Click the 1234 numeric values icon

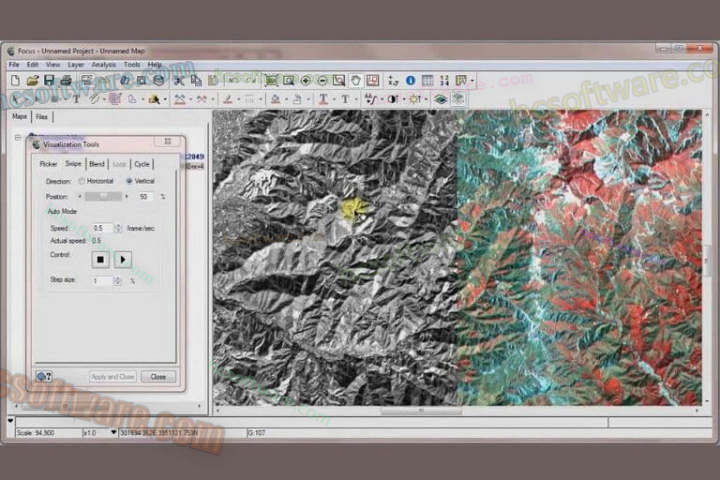click(444, 81)
